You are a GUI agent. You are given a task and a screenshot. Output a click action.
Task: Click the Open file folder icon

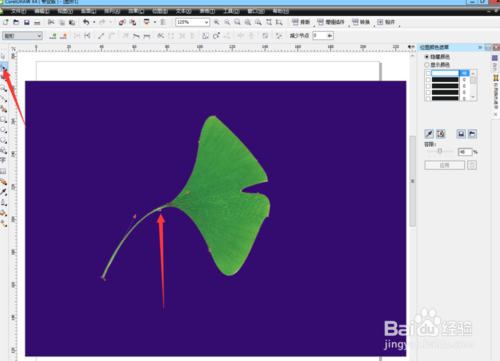point(16,22)
